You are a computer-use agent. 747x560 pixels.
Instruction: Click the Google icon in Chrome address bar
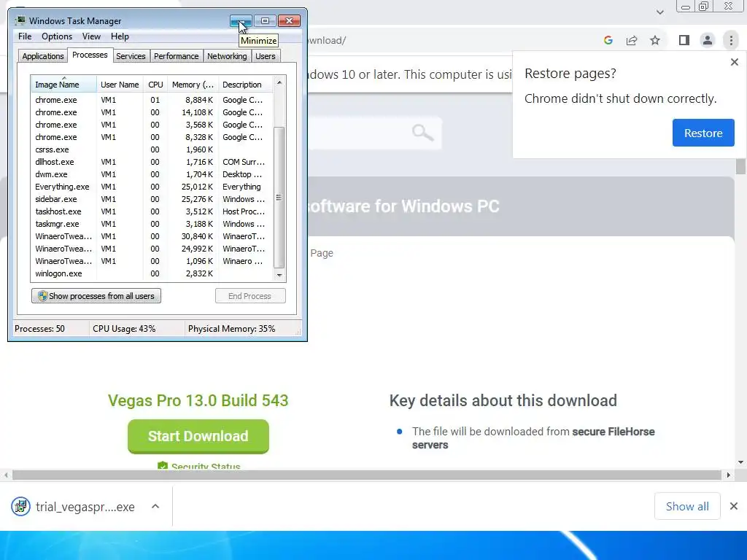[x=608, y=41]
